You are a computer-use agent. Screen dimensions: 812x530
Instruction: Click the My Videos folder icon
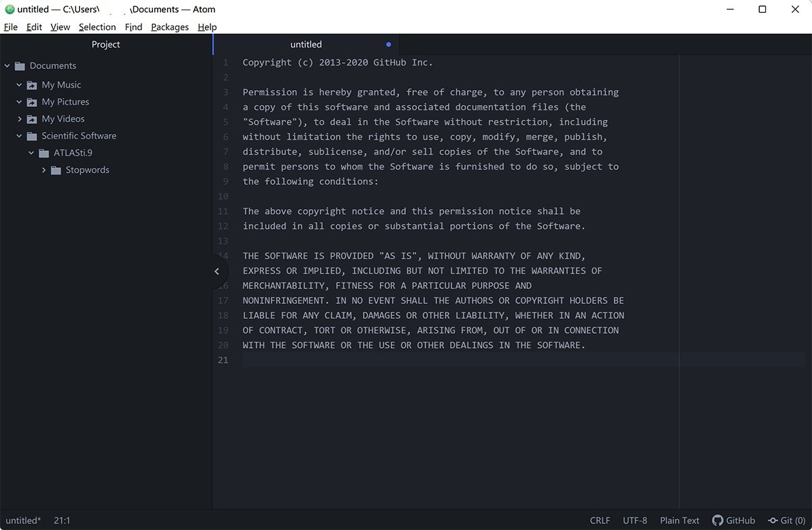[x=32, y=118]
